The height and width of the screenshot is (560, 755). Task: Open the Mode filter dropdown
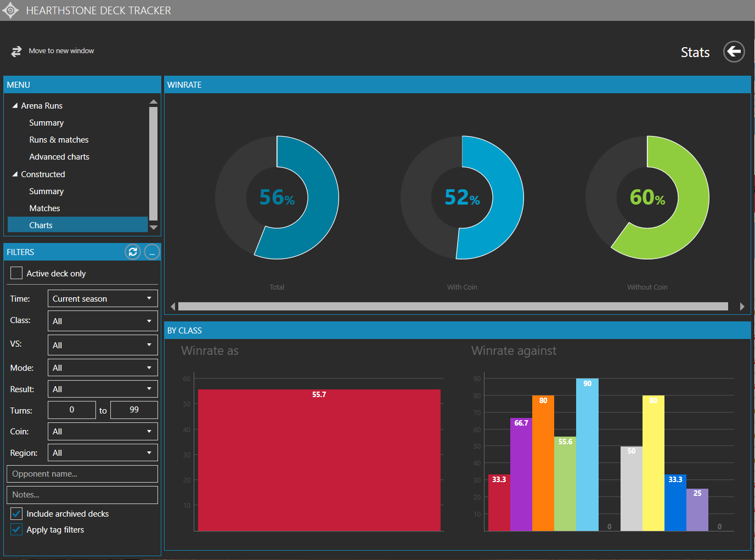(x=103, y=367)
